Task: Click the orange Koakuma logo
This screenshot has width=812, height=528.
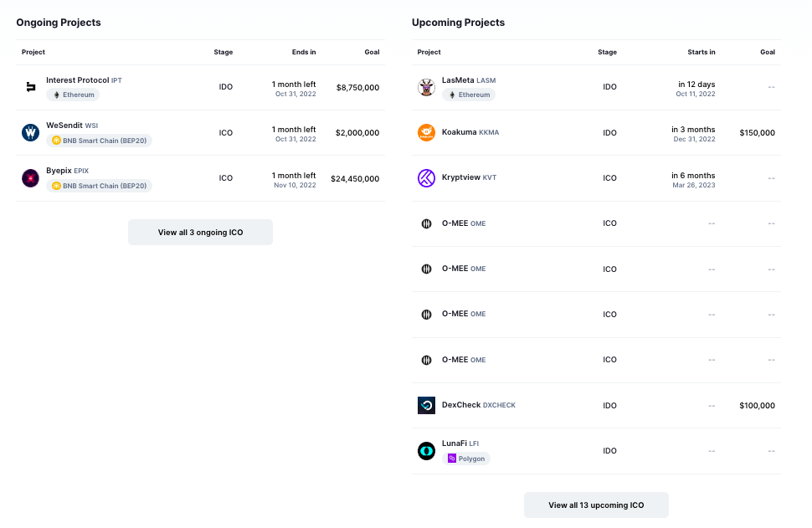Action: click(426, 132)
